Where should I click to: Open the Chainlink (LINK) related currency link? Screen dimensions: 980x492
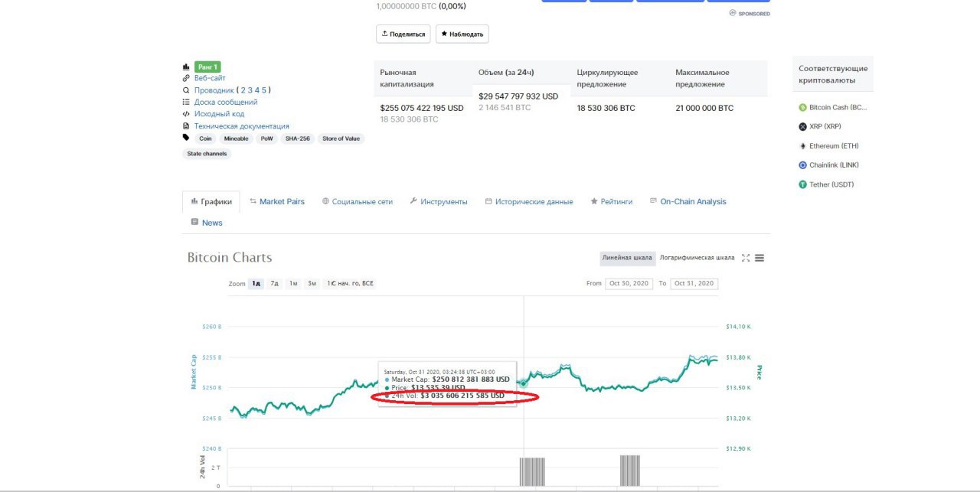(835, 165)
